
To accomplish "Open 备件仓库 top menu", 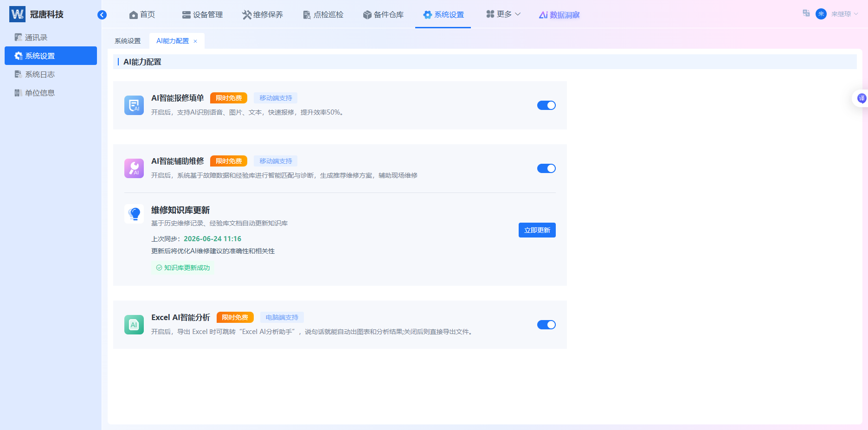I will click(x=383, y=14).
